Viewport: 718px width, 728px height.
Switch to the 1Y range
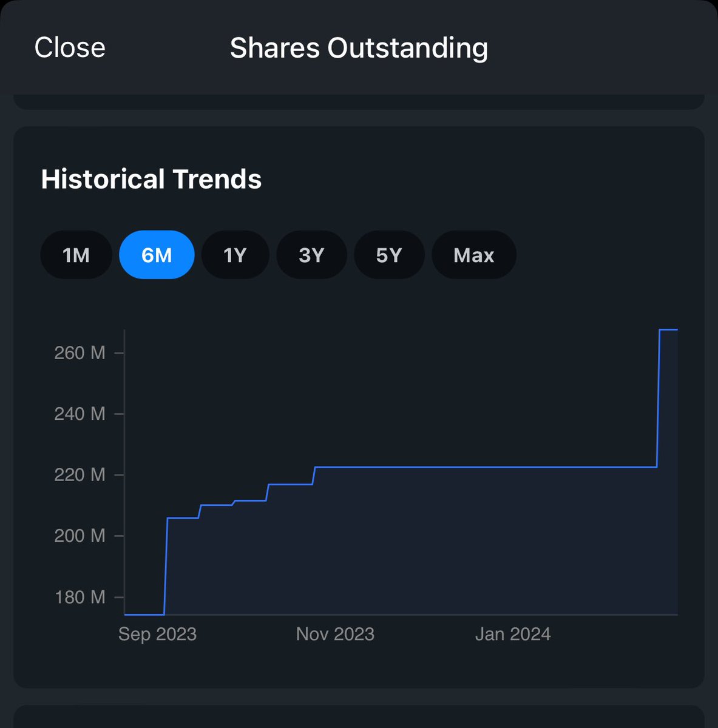point(235,255)
